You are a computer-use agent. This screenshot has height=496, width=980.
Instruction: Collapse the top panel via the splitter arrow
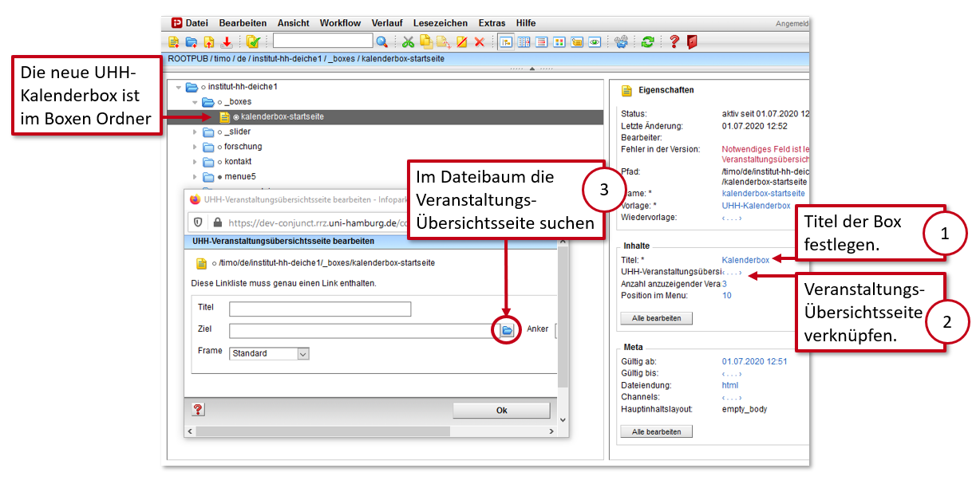pyautogui.click(x=532, y=69)
